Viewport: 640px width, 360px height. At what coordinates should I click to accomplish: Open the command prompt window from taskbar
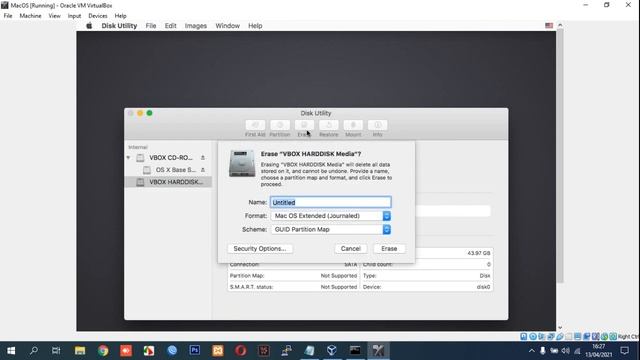pos(355,351)
